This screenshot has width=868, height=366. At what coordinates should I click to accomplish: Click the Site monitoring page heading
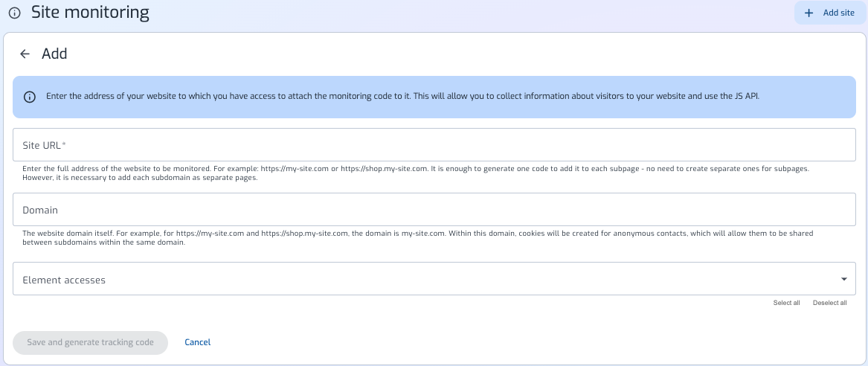90,13
